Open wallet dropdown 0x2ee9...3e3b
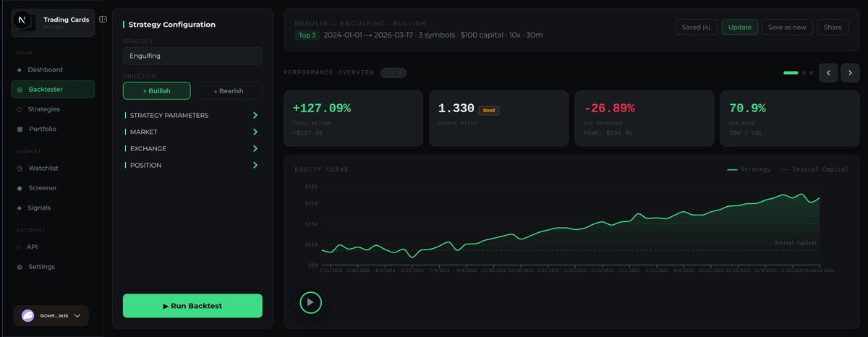The image size is (868, 337). click(x=51, y=315)
